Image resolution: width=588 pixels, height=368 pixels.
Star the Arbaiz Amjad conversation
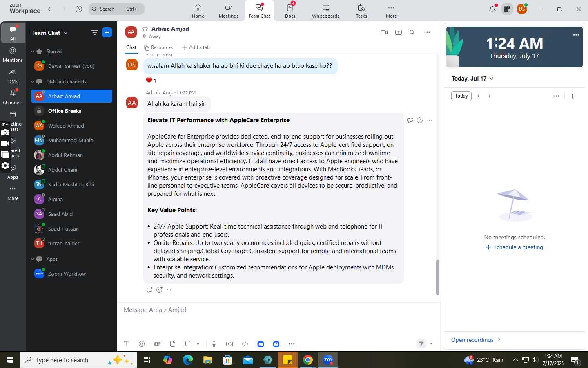(145, 29)
